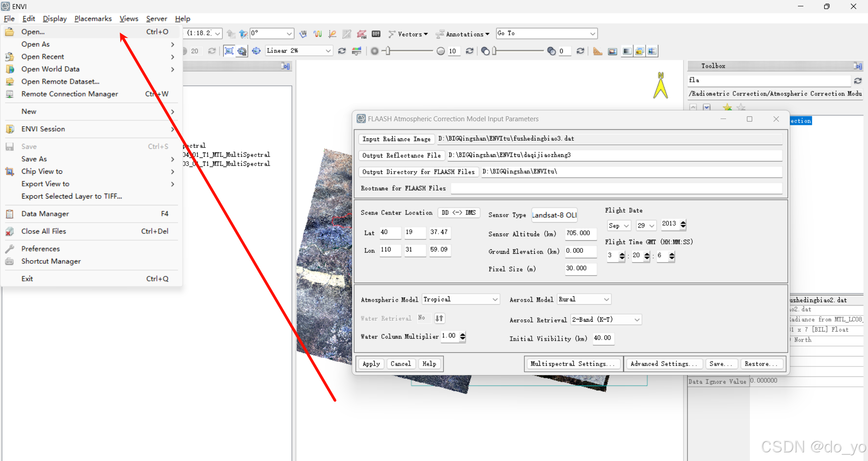Viewport: 868px width, 461px height.
Task: Click the zoom interpolation icon beside full extent
Action: click(x=242, y=51)
